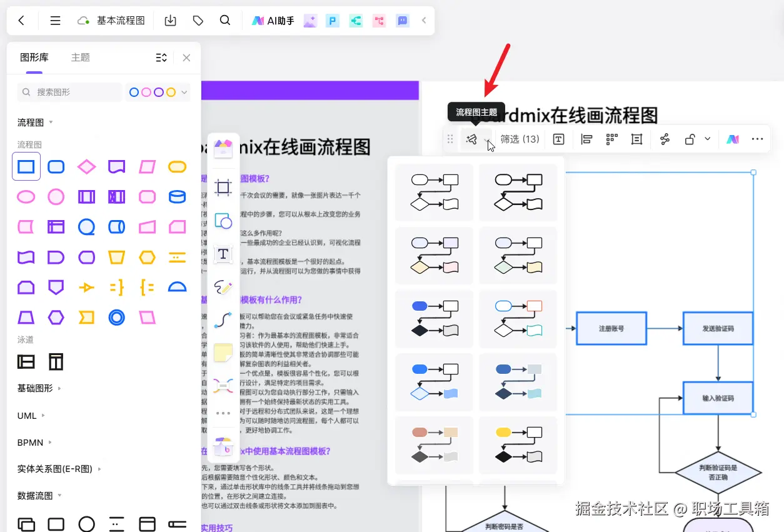
Task: Select the 发送验证码 flowchart node
Action: (718, 328)
